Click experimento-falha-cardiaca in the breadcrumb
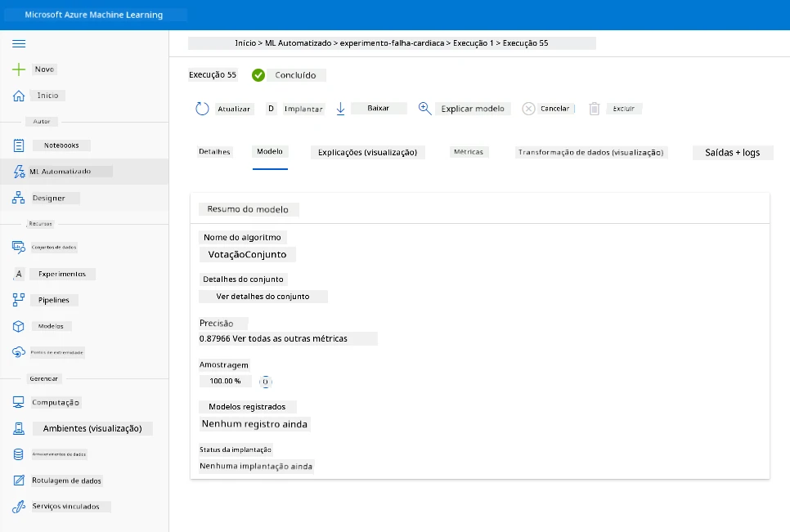Viewport: 790px width, 532px height. (x=392, y=43)
